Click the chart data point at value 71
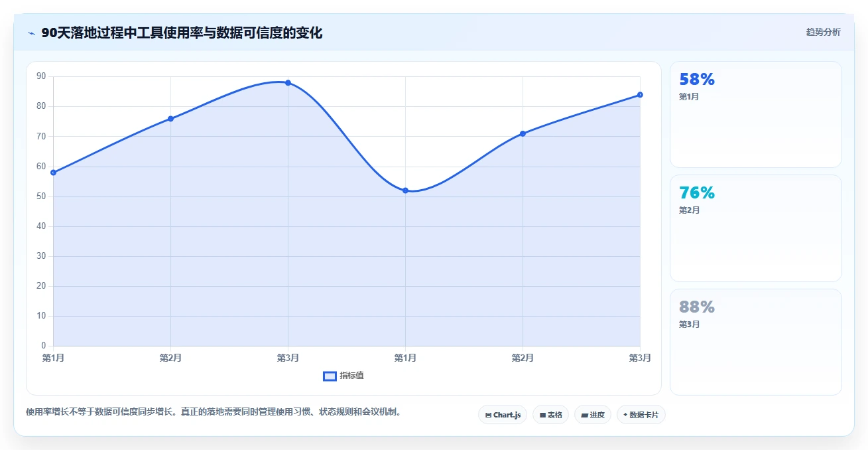868x450 pixels. [x=523, y=133]
